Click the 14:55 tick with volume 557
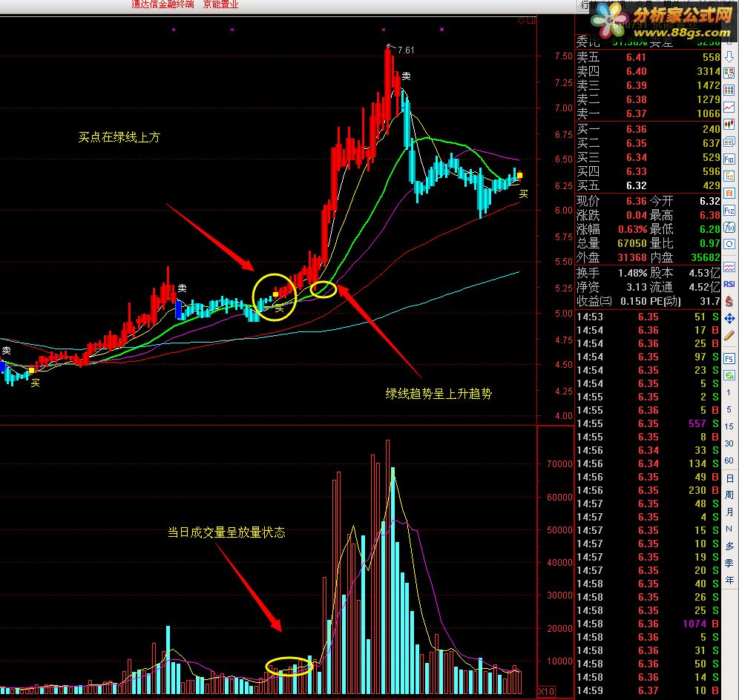The image size is (739, 700). [648, 423]
